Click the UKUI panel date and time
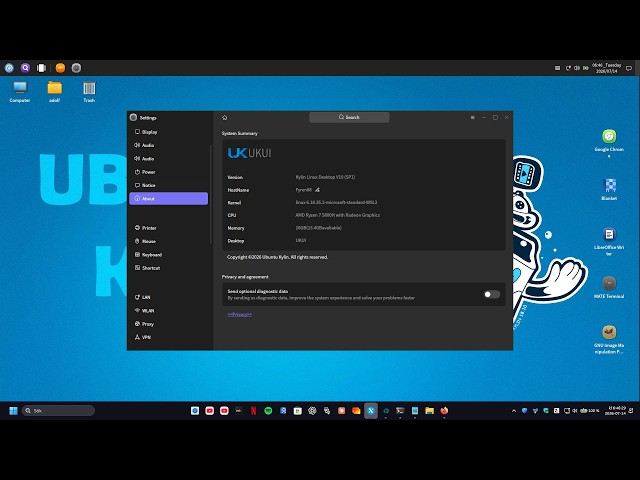This screenshot has width=640, height=480. (x=607, y=68)
